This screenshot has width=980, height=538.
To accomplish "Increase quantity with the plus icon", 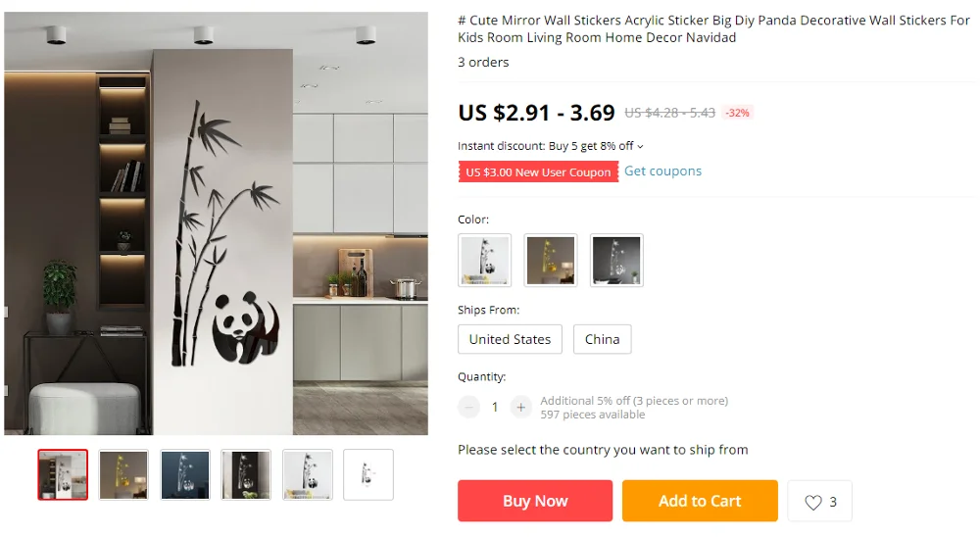I will [x=520, y=408].
